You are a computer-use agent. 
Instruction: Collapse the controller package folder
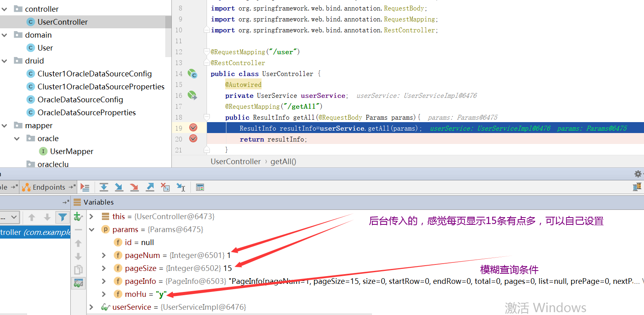4,9
